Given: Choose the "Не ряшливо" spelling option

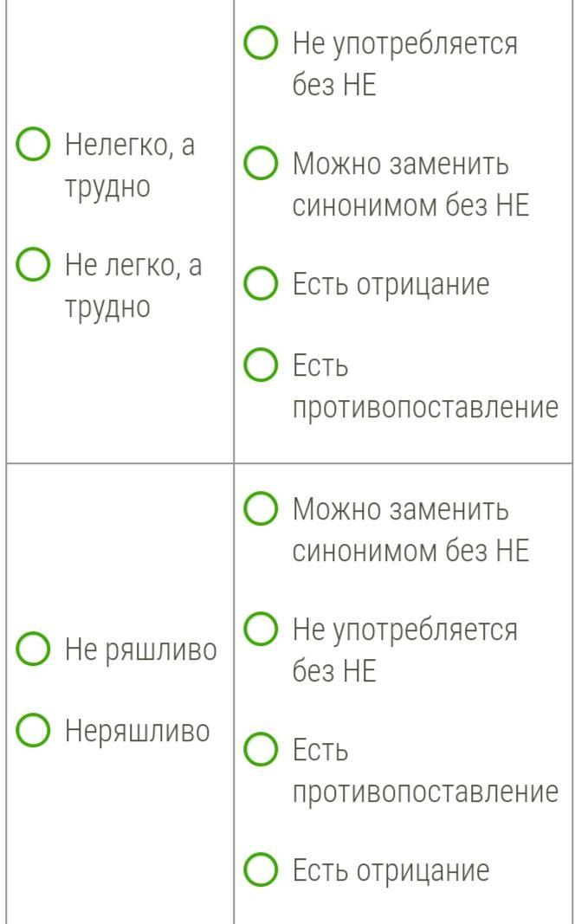Looking at the screenshot, I should (33, 651).
